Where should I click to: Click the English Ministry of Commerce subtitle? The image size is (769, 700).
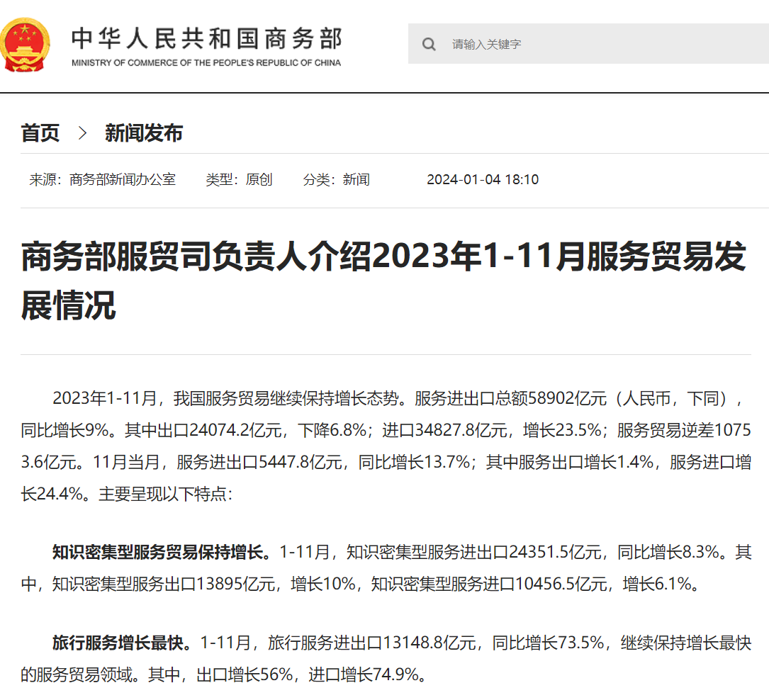pyautogui.click(x=206, y=63)
